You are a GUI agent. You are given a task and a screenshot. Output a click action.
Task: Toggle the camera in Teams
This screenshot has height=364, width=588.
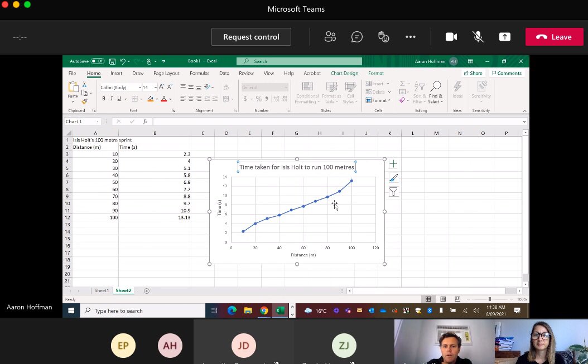pos(451,37)
